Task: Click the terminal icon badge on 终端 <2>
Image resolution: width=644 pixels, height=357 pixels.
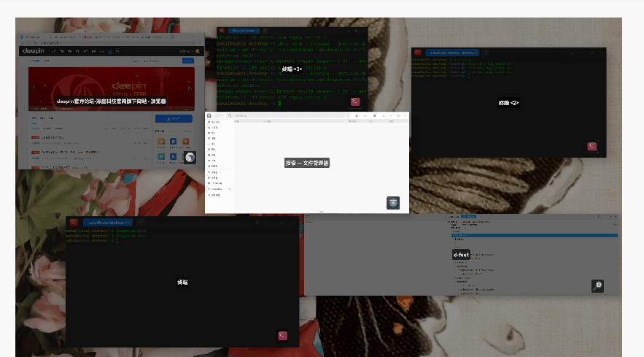Action: (x=591, y=147)
